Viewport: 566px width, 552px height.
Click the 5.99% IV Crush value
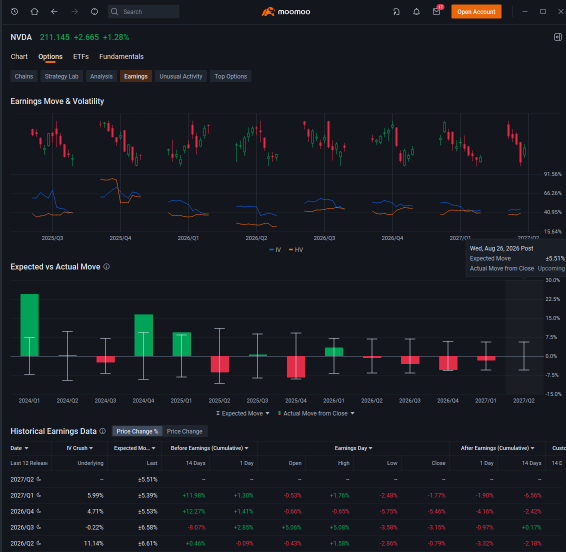click(x=95, y=495)
